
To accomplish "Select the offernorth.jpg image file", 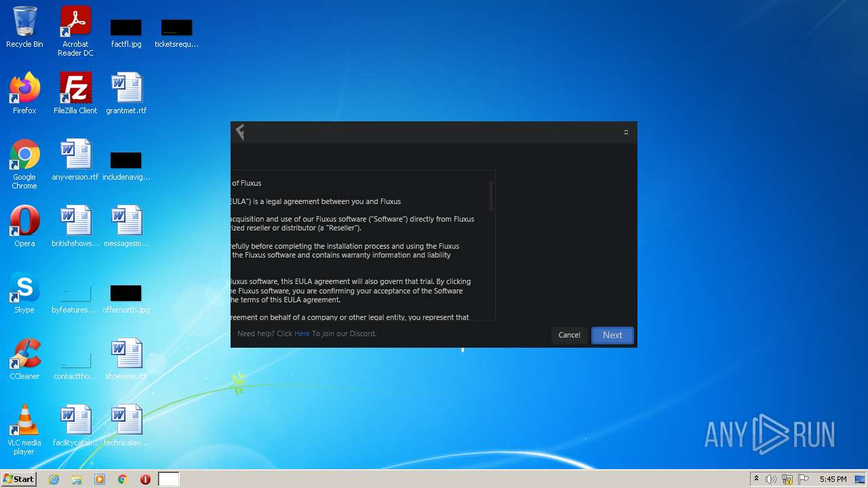I will click(x=126, y=298).
